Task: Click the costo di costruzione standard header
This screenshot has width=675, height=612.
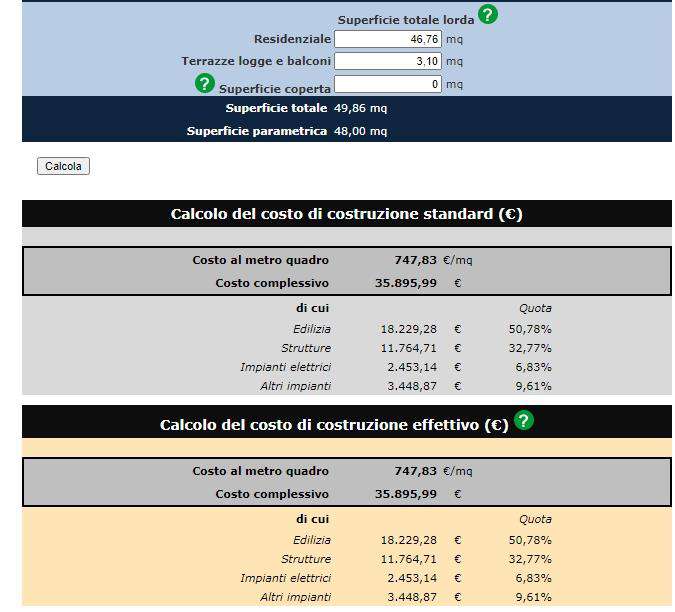Action: pyautogui.click(x=346, y=214)
